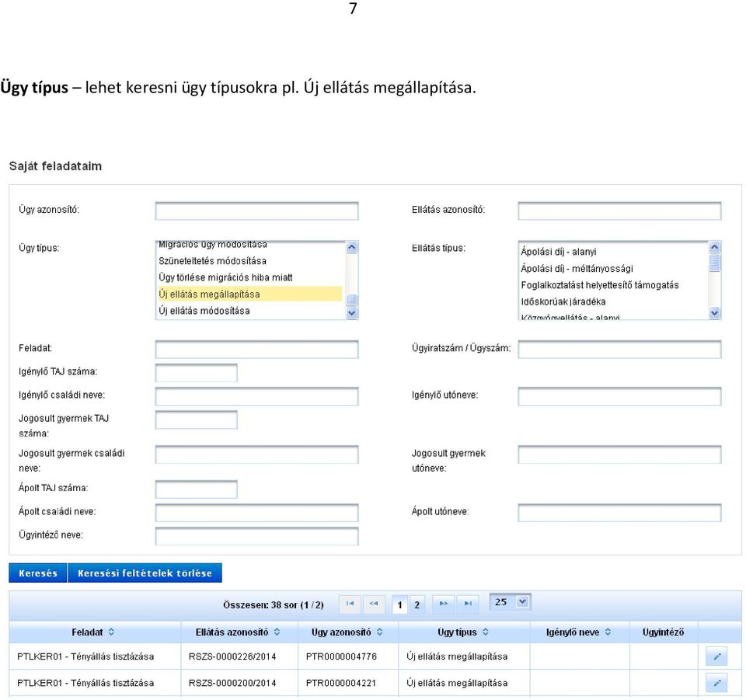746x700 pixels.
Task: Click the Ügyintéző neve field
Action: coord(257,536)
